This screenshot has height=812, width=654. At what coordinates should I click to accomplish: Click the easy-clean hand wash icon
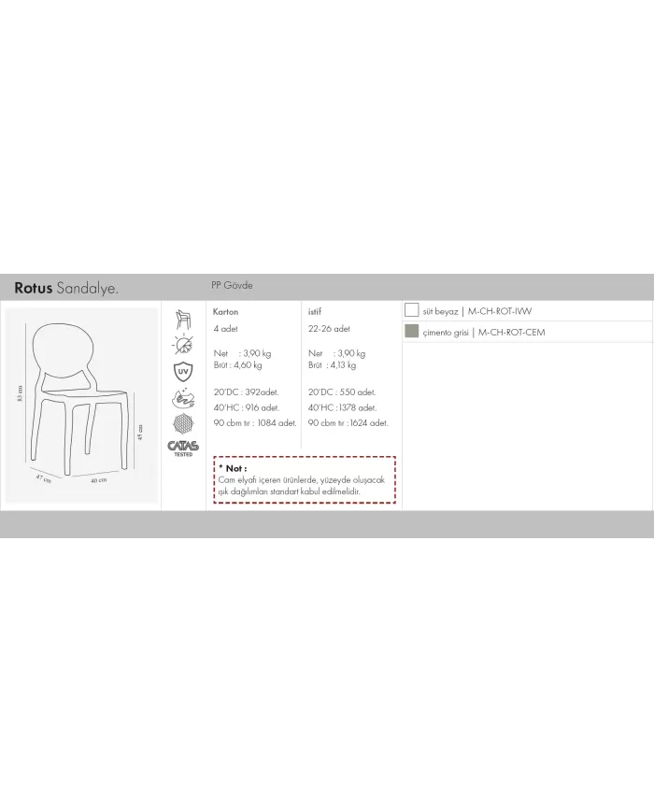pos(183,398)
